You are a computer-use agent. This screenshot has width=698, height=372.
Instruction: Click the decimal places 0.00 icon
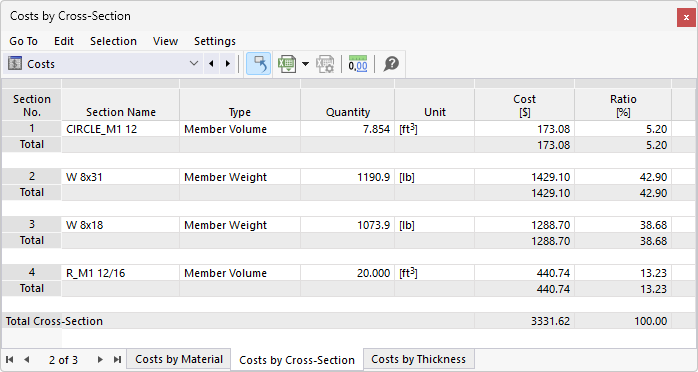(358, 64)
